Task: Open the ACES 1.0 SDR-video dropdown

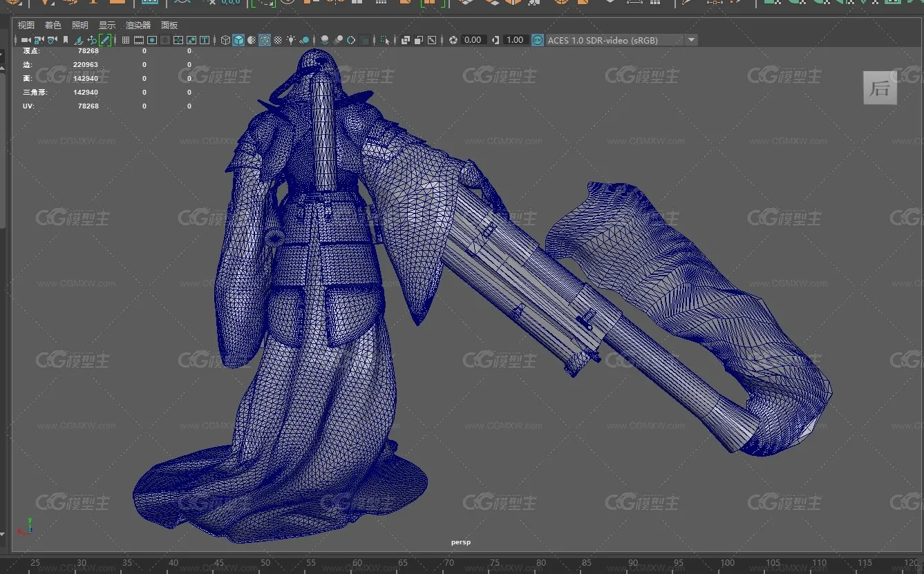Action: click(x=621, y=40)
